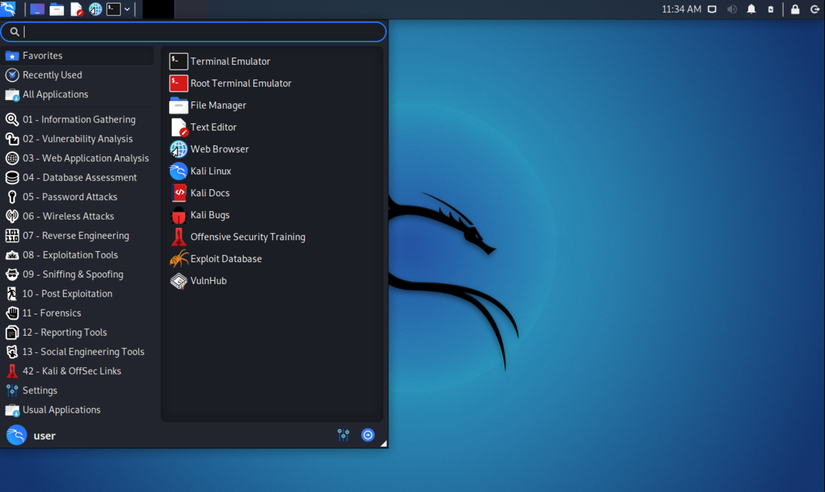Viewport: 825px width, 492px height.
Task: Launch terminal from top panel launcher
Action: [x=113, y=9]
